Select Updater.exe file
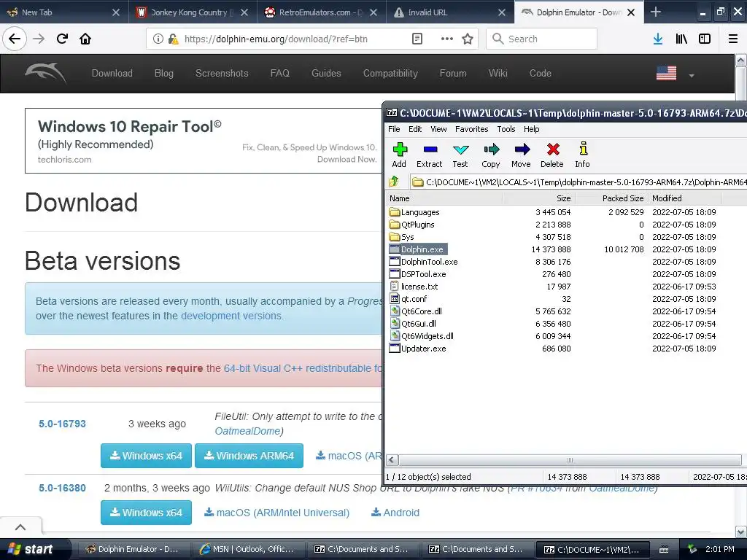The width and height of the screenshot is (747, 560). pos(418,348)
